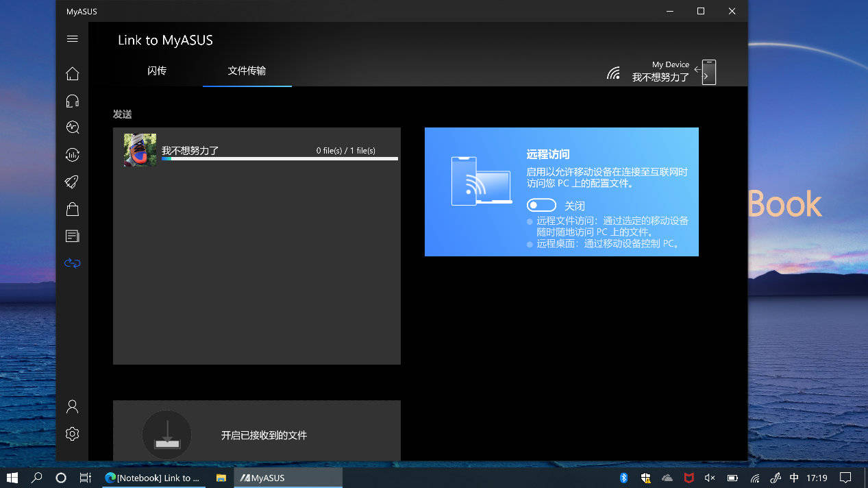
Task: Click the muted volume tray icon
Action: (710, 478)
